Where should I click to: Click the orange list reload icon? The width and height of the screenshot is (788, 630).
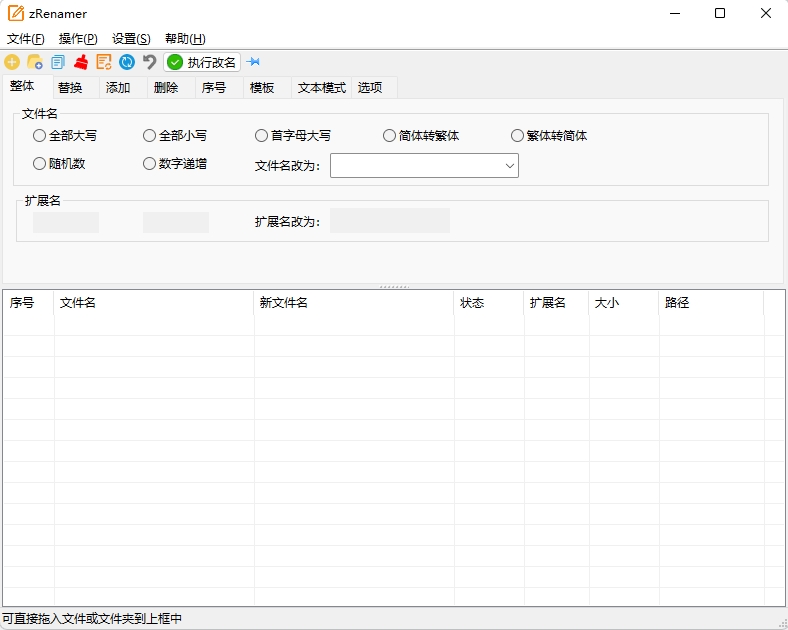click(x=104, y=62)
